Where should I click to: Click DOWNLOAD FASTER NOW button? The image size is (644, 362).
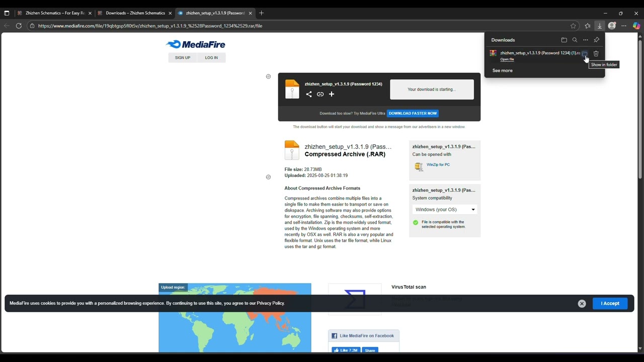tap(413, 113)
